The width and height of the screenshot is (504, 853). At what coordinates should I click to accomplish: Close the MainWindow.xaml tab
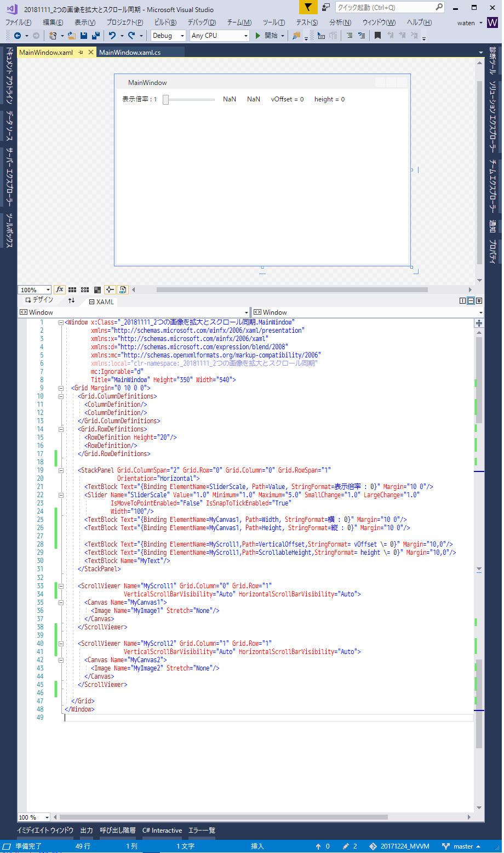pyautogui.click(x=91, y=52)
